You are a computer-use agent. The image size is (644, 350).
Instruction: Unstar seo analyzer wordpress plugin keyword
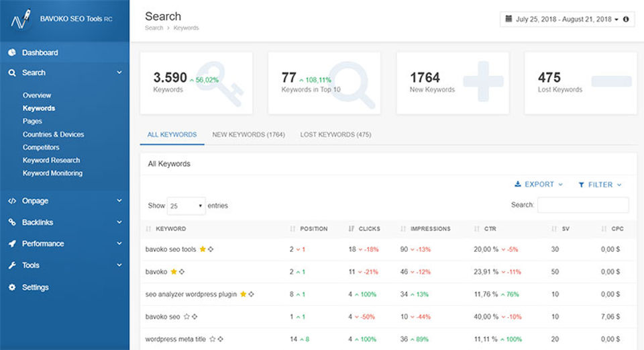243,294
